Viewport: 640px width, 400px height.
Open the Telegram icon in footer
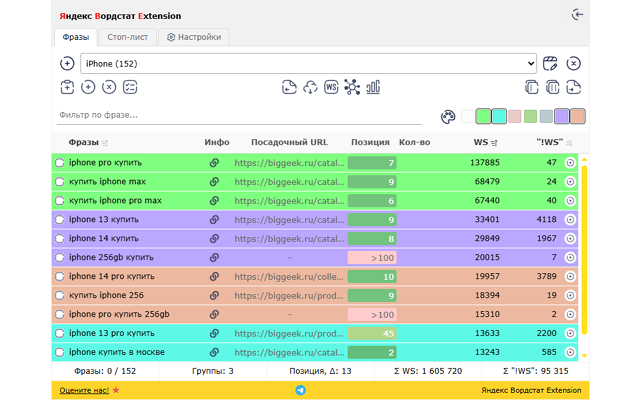click(x=300, y=390)
